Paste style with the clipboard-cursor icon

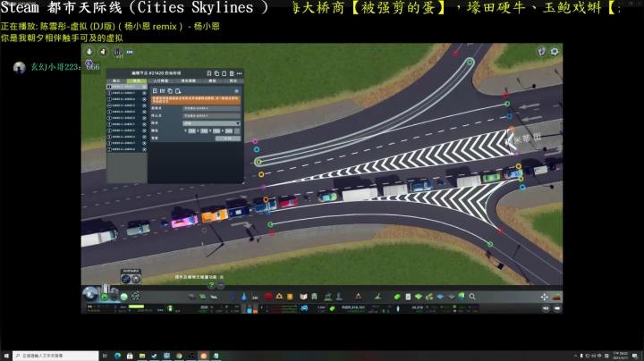click(x=178, y=91)
